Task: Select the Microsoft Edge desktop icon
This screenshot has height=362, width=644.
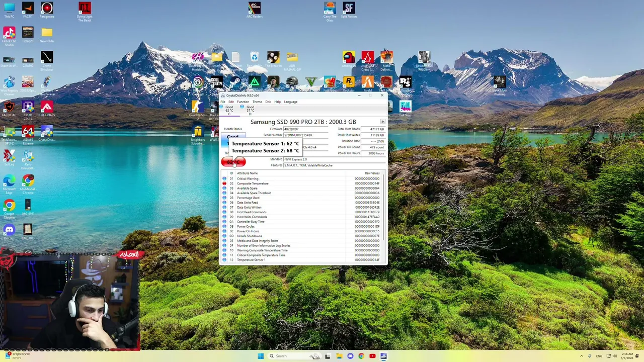Action: (9, 185)
